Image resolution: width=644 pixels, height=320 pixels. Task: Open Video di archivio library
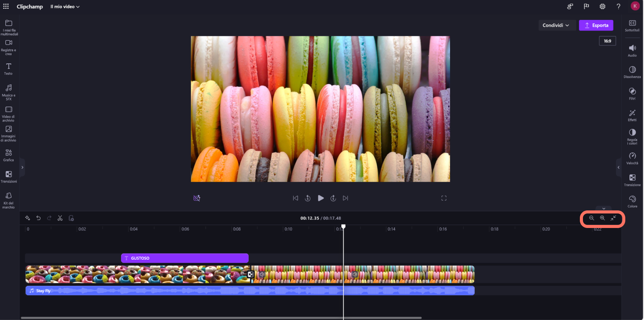click(x=9, y=114)
